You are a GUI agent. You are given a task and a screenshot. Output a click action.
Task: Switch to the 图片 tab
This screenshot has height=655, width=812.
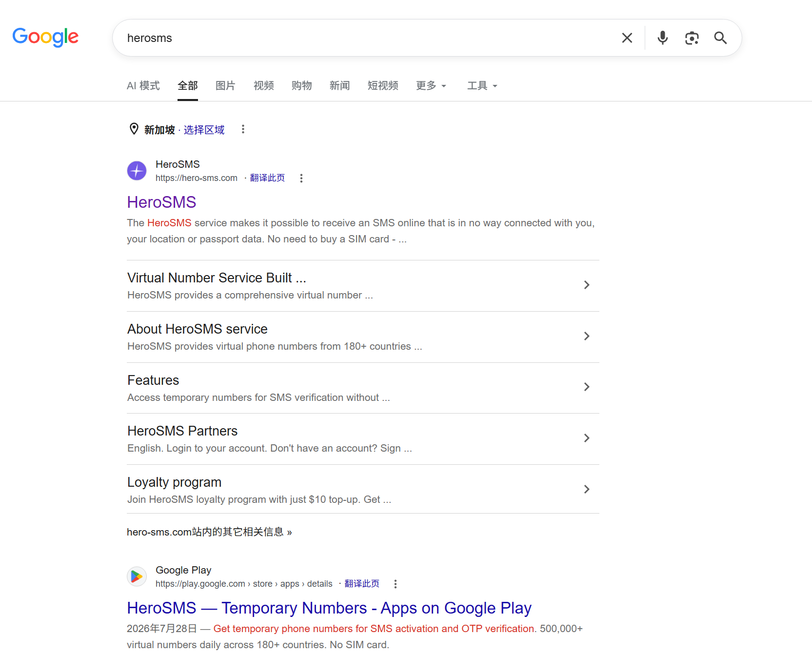click(x=226, y=86)
